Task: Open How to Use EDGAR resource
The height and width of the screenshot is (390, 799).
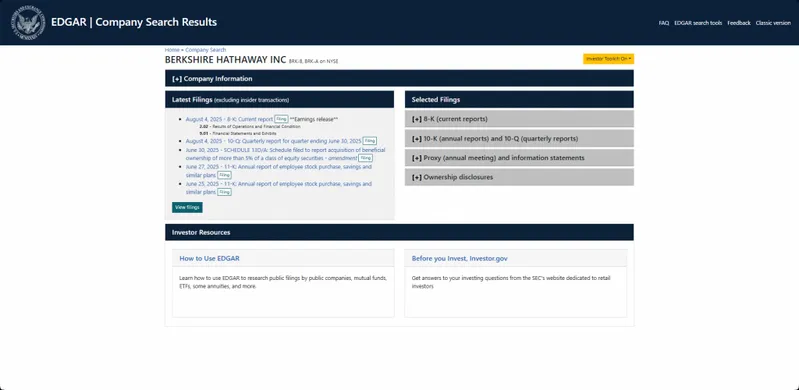Action: [209, 258]
